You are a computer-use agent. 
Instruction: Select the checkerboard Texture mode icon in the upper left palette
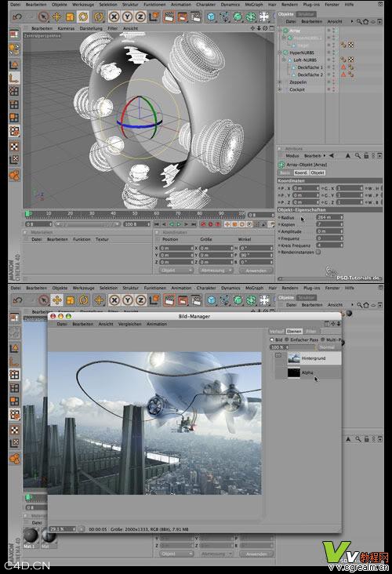[x=14, y=147]
